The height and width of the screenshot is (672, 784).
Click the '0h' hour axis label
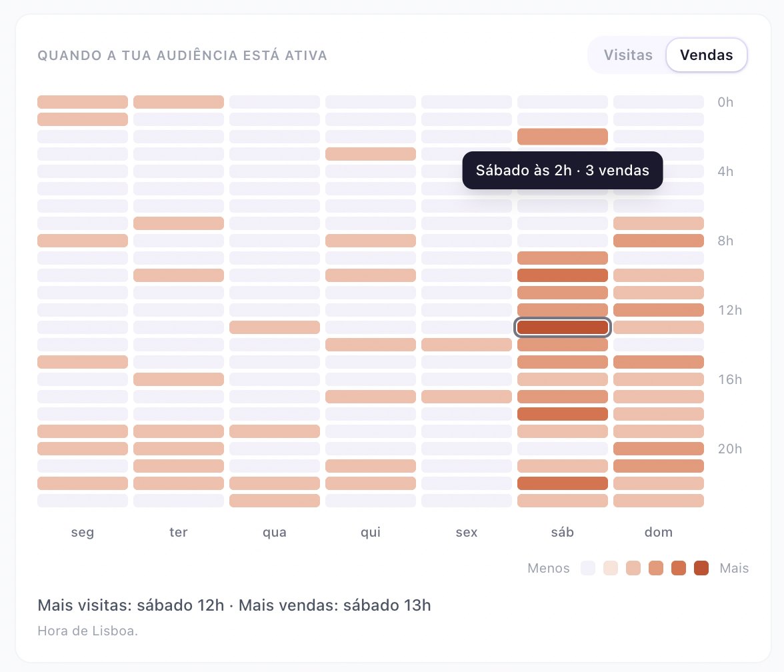(725, 102)
